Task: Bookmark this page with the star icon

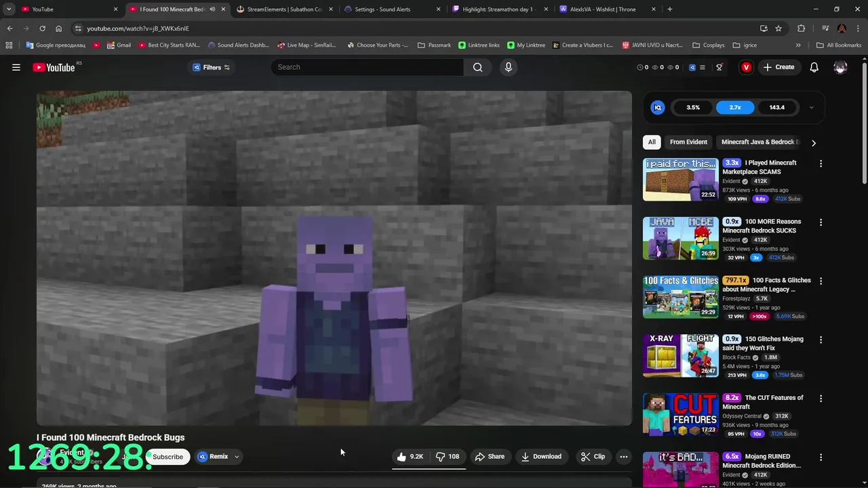Action: click(778, 28)
